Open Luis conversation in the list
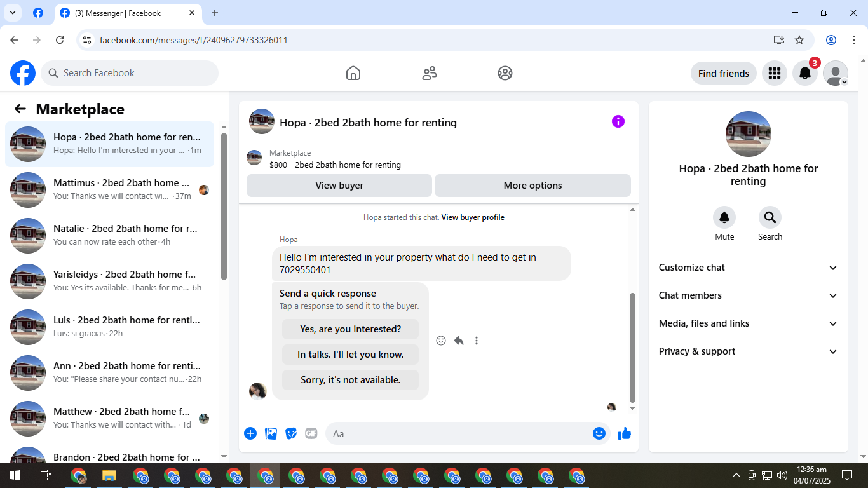The width and height of the screenshot is (868, 488). 110,327
